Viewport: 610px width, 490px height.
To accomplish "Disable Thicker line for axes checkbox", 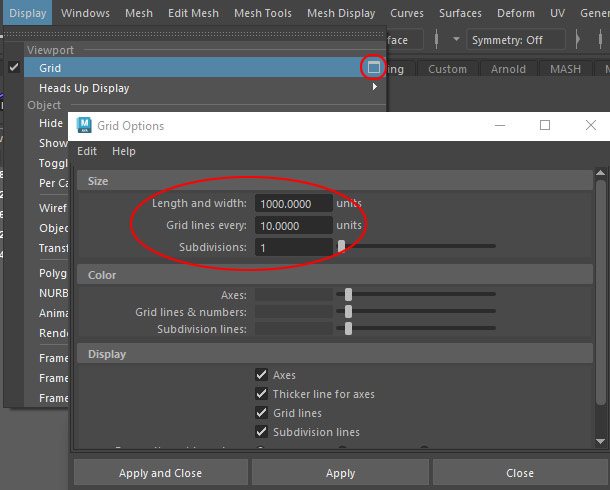I will (262, 394).
